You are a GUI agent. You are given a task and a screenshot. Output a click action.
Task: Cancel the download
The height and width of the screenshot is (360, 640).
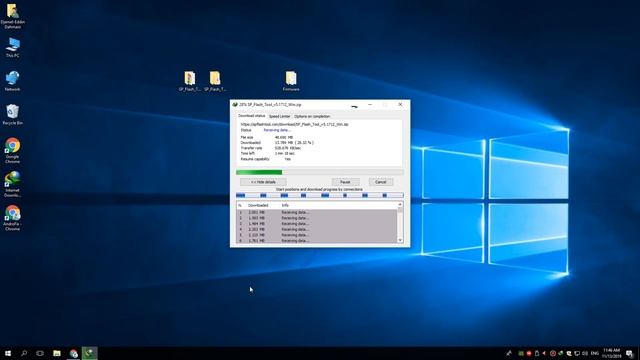381,182
